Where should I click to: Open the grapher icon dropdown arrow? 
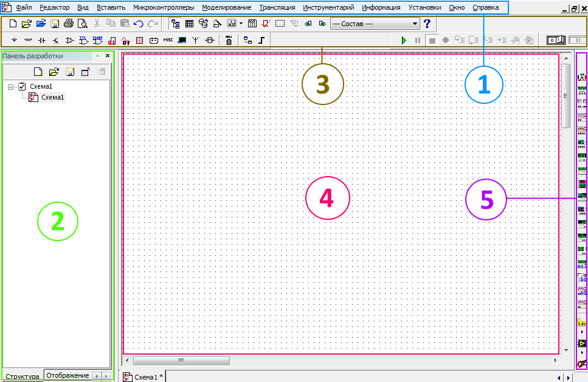pyautogui.click(x=241, y=24)
